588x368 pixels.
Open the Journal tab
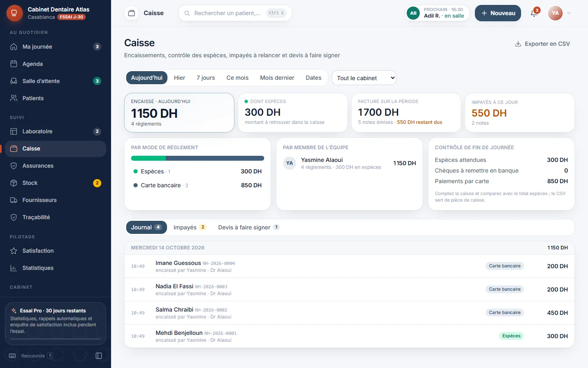point(147,227)
